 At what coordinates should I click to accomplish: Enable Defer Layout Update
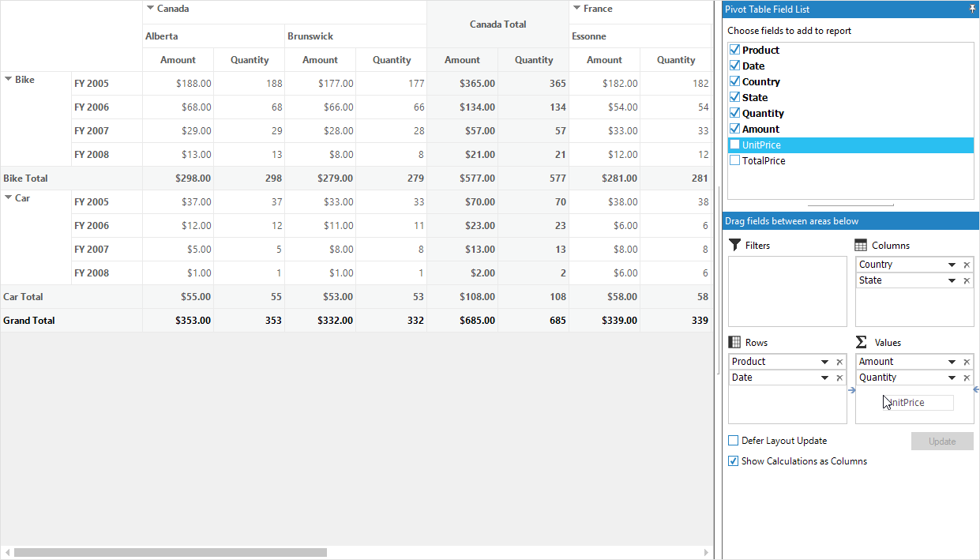click(734, 441)
